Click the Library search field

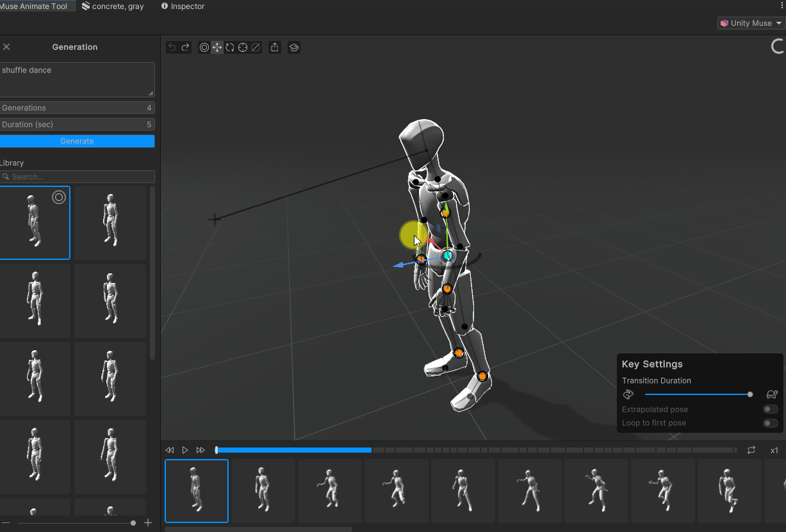click(77, 177)
